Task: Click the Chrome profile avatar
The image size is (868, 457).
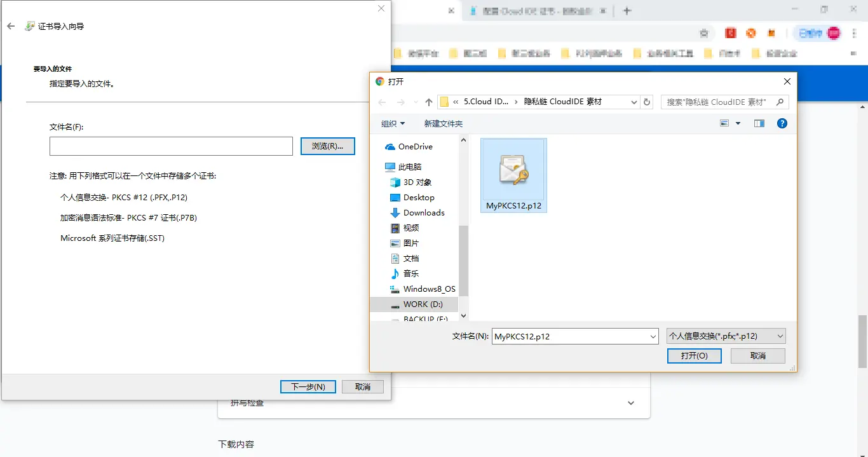Action: 833,33
